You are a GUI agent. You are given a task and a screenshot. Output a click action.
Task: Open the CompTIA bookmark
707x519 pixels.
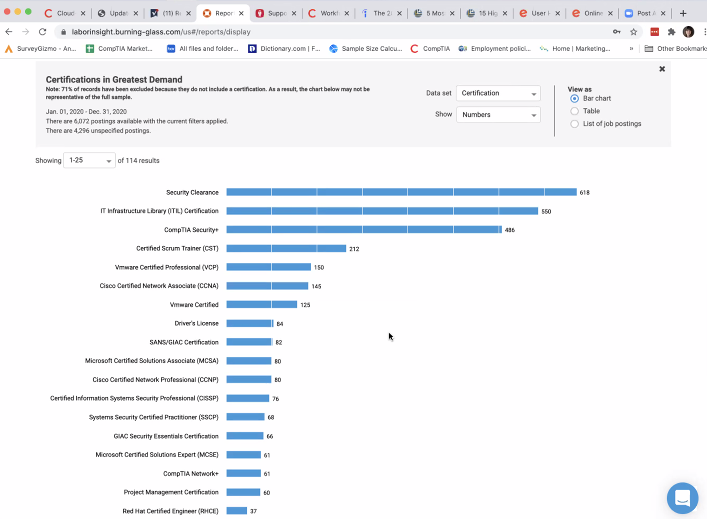(430, 48)
